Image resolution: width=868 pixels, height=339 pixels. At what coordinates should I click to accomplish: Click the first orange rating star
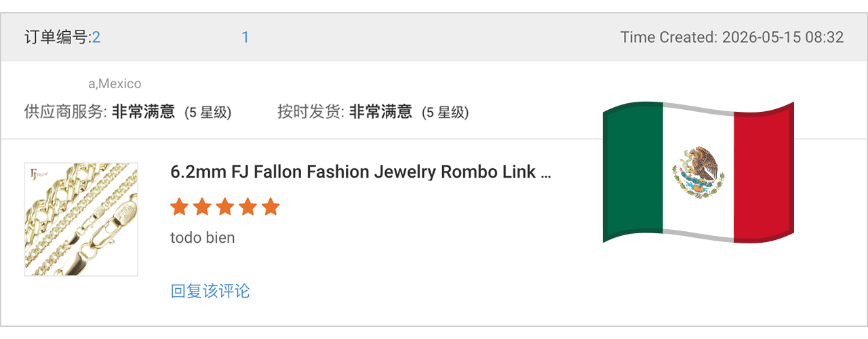click(179, 207)
